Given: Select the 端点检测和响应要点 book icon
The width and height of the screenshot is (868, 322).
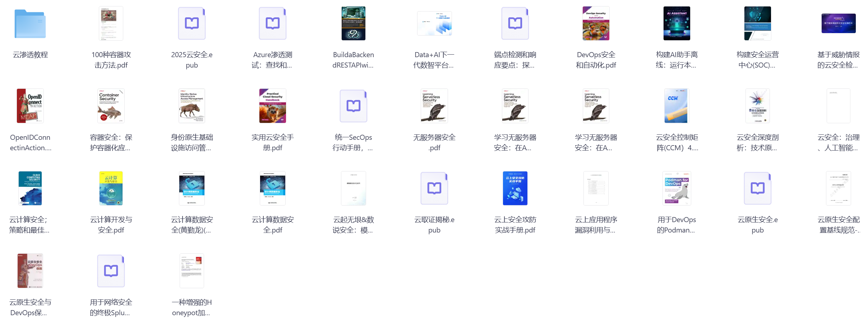Looking at the screenshot, I should pyautogui.click(x=515, y=23).
